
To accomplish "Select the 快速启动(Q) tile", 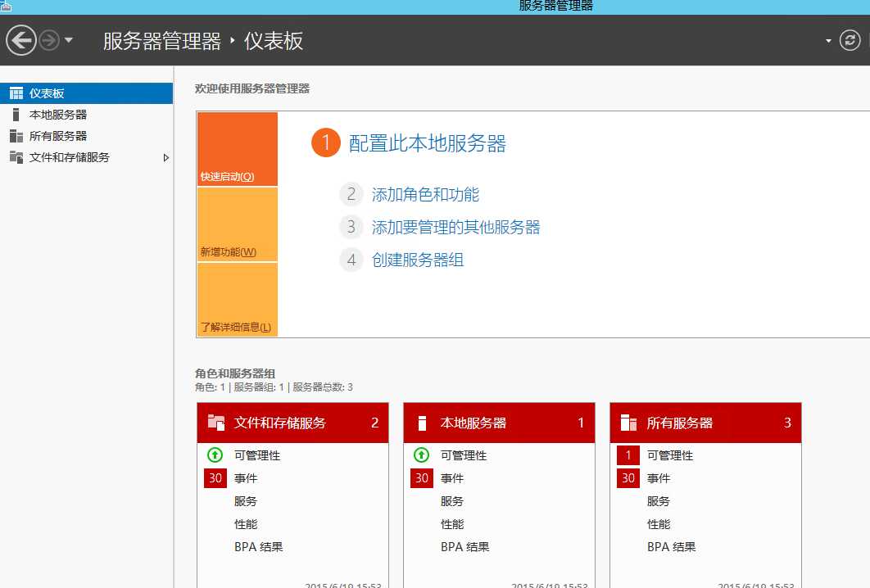I will (238, 149).
